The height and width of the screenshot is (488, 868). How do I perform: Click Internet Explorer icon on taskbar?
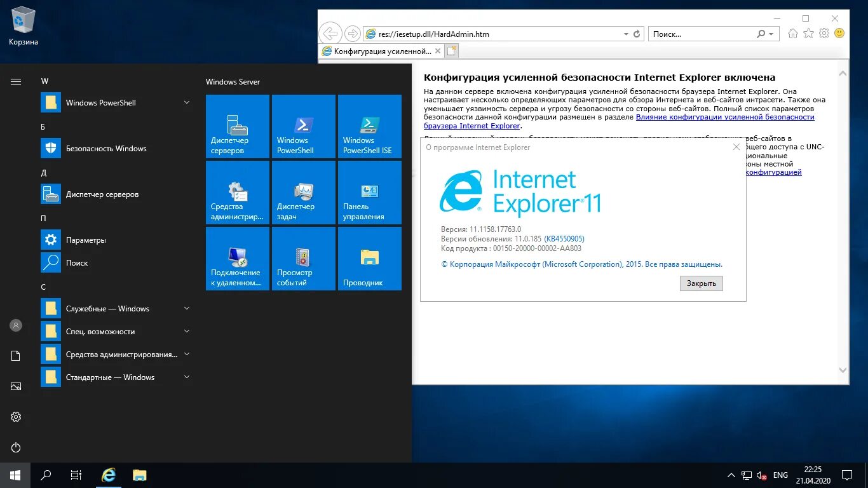click(109, 475)
